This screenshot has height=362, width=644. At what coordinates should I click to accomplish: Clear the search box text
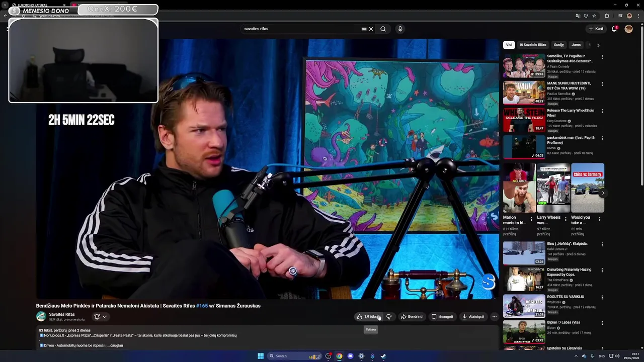[371, 29]
